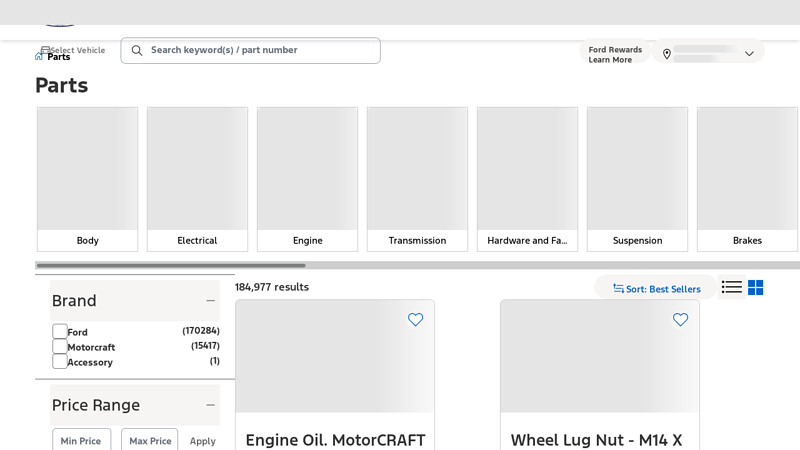Open the Brakes parts category
The height and width of the screenshot is (450, 800).
pos(747,179)
